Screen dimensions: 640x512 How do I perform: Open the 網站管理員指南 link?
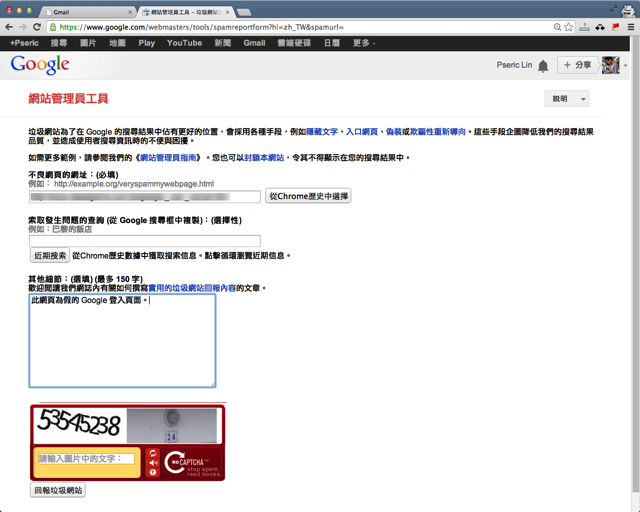tap(168, 158)
